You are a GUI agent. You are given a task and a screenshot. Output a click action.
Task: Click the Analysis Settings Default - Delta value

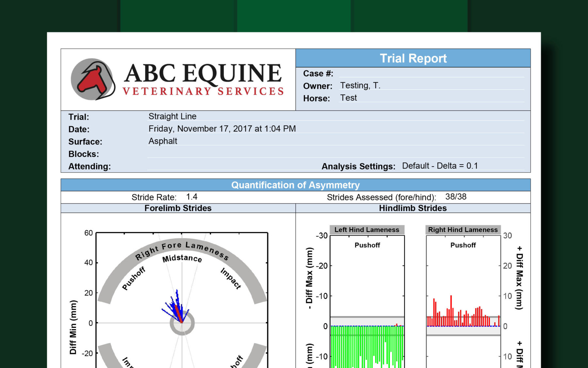tap(440, 166)
